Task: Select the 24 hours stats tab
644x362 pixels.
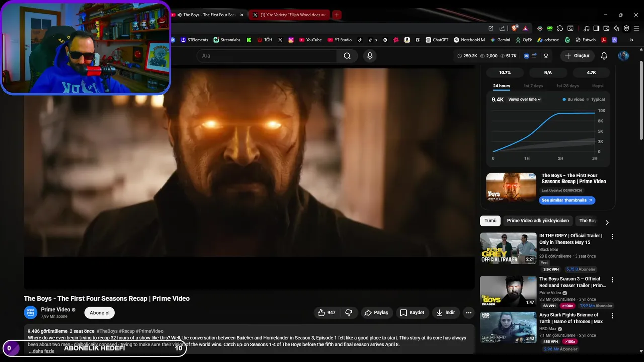Action: tap(501, 86)
